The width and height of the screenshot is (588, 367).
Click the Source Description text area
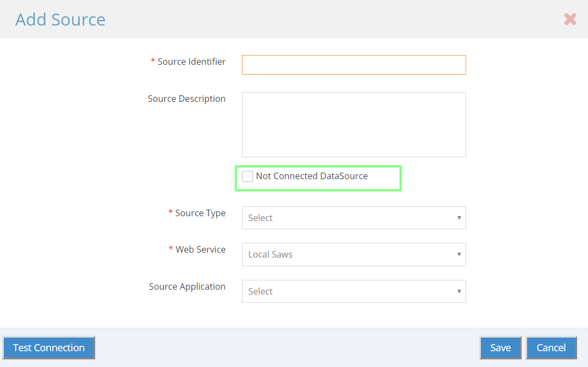pos(354,125)
